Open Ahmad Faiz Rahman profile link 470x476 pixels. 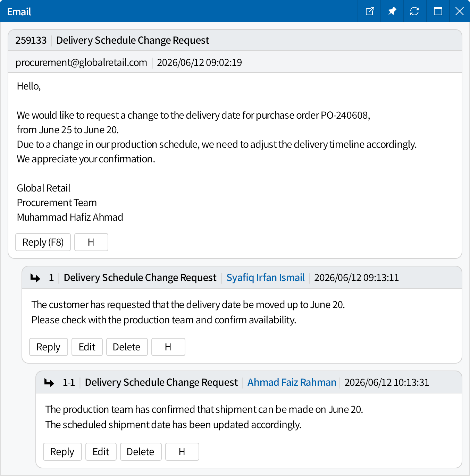click(292, 382)
